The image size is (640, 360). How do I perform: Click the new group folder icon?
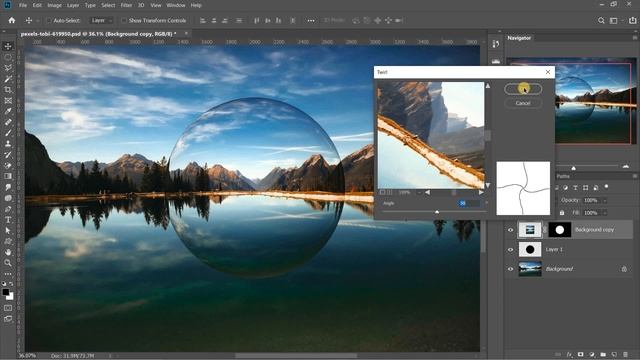[x=603, y=354]
